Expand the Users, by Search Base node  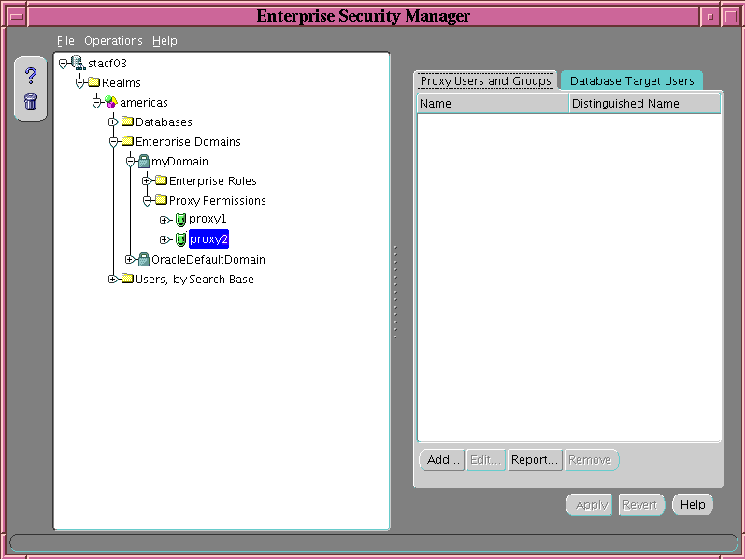tap(113, 280)
